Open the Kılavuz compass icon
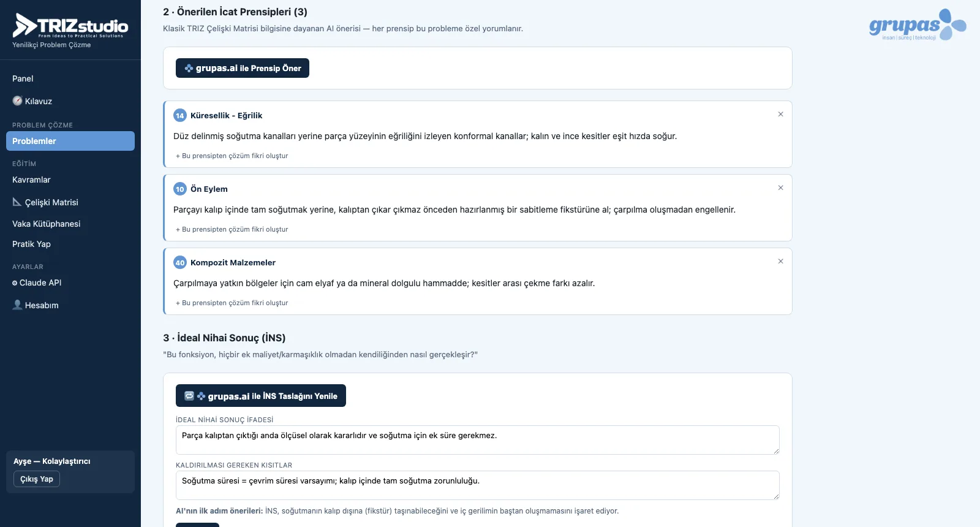Image resolution: width=980 pixels, height=527 pixels. click(17, 101)
